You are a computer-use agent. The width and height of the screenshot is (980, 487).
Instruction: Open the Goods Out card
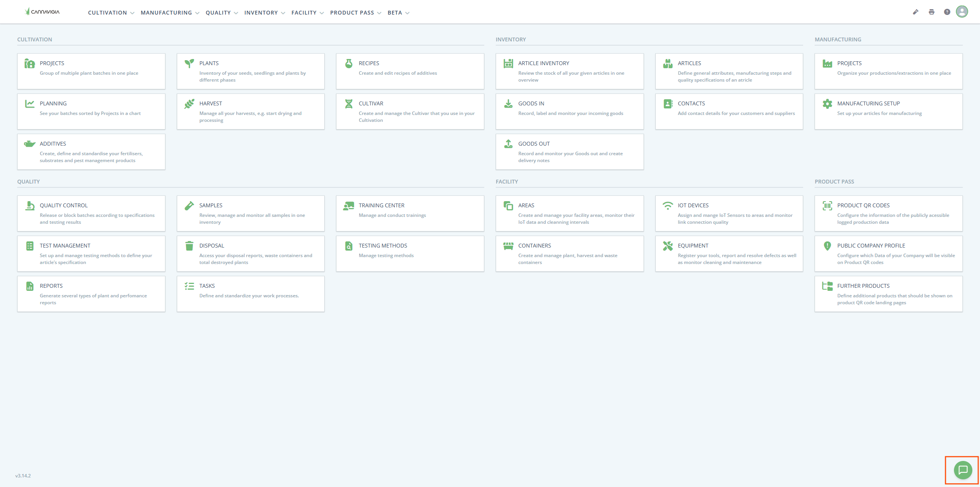[569, 152]
